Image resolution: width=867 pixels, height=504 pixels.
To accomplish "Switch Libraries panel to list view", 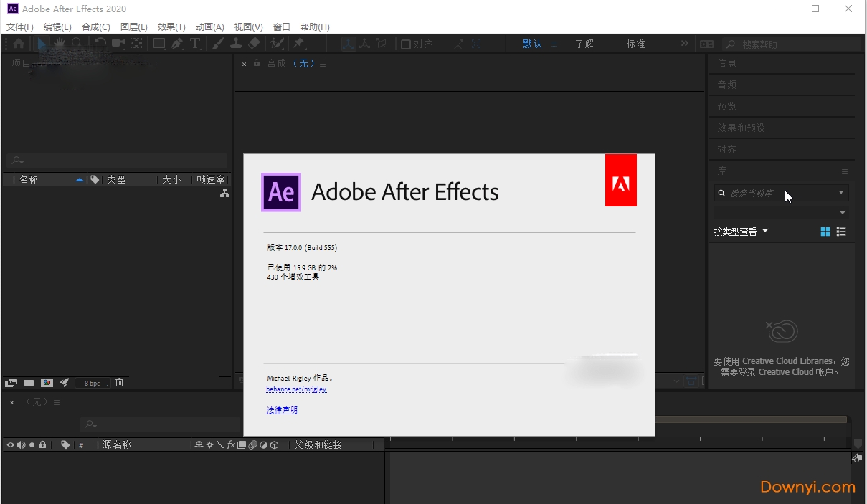I will pyautogui.click(x=840, y=231).
